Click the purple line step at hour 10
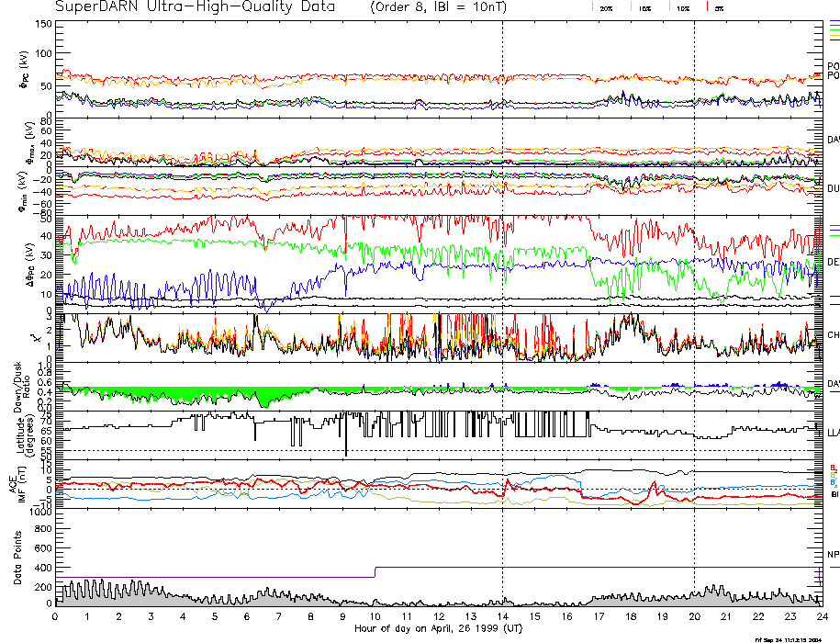The image size is (840, 643). click(375, 572)
